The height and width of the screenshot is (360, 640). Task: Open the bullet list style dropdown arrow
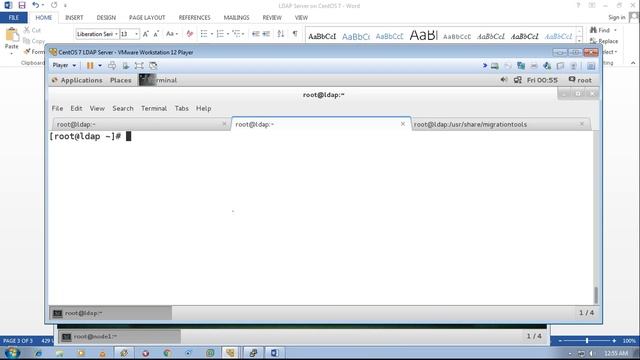tap(212, 34)
